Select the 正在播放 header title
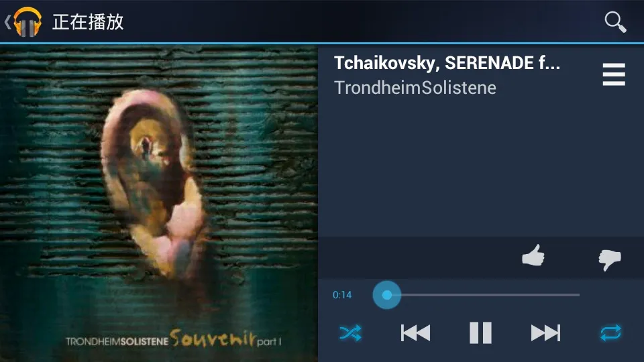 pos(88,21)
